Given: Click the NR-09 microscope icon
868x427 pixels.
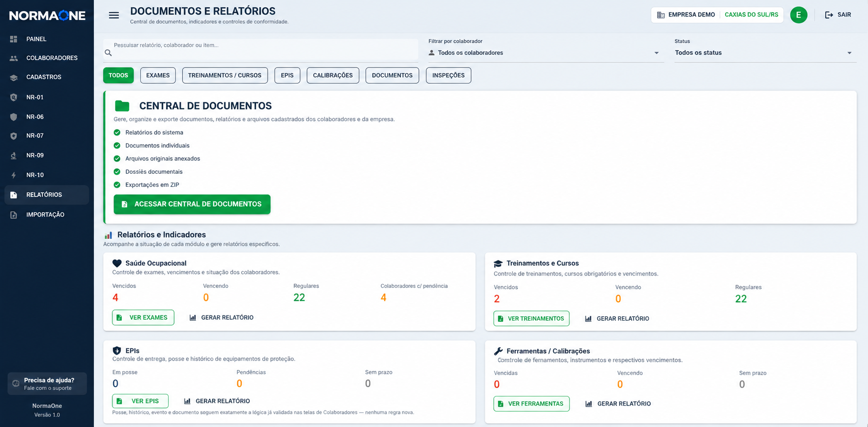Looking at the screenshot, I should 14,156.
